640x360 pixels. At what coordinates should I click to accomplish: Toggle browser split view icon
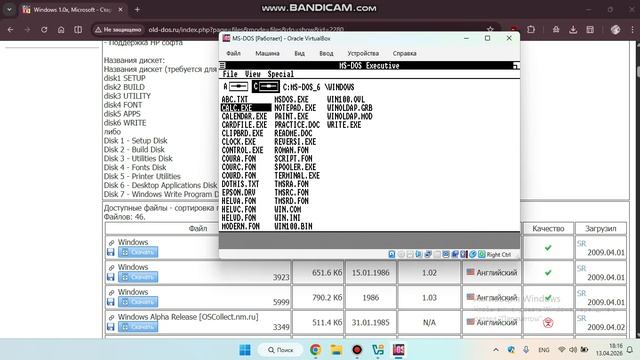tap(78, 29)
